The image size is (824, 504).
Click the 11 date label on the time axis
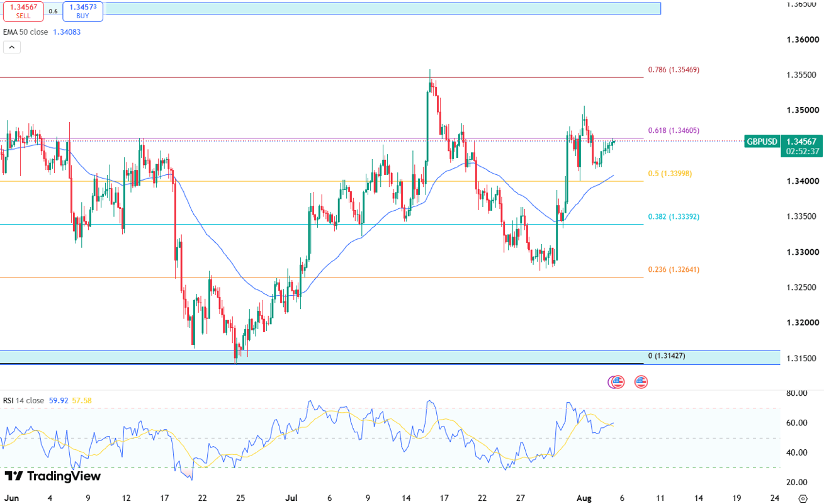tap(661, 498)
